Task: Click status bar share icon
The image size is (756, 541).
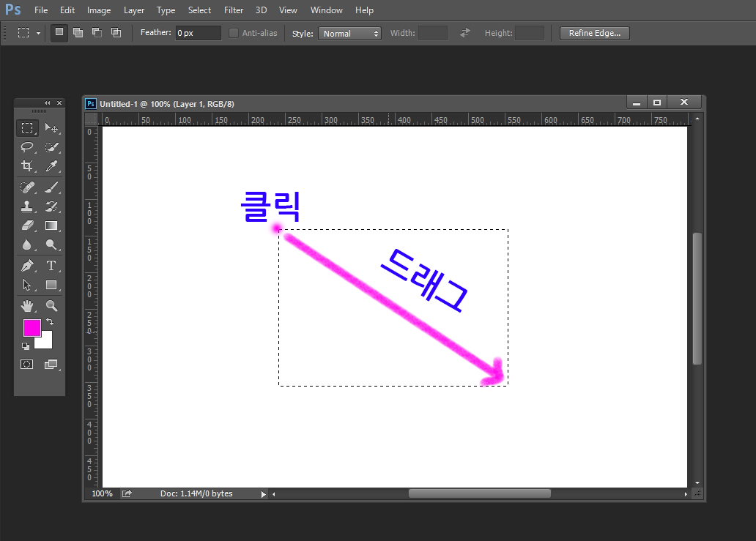Action: click(x=127, y=493)
